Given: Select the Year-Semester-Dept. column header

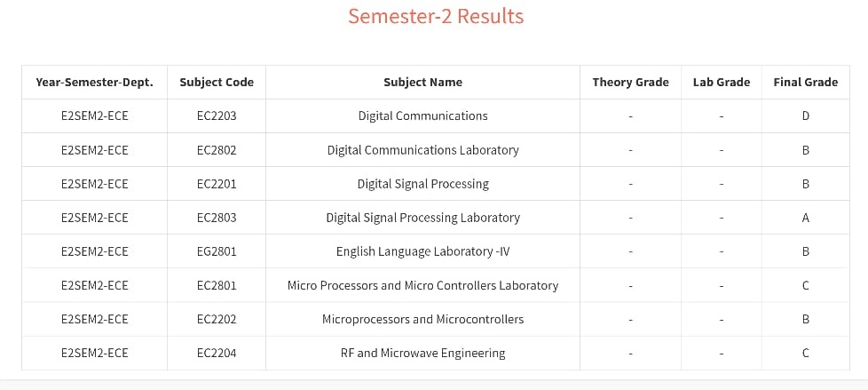Looking at the screenshot, I should point(95,83).
